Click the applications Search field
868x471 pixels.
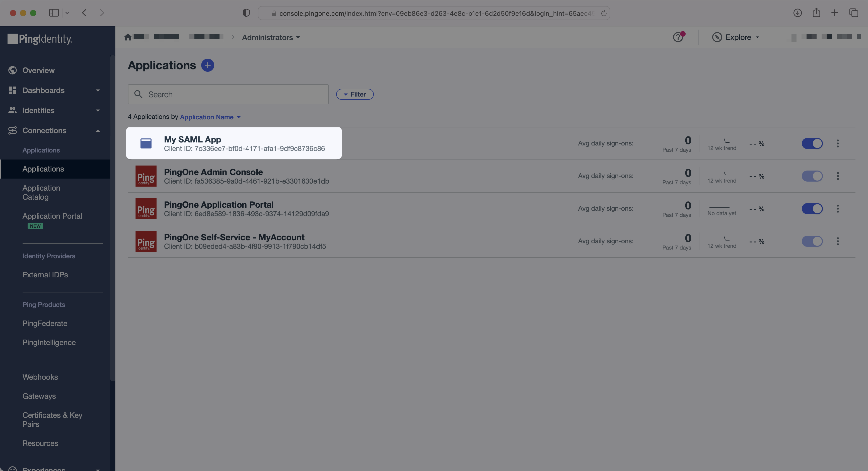[228, 94]
